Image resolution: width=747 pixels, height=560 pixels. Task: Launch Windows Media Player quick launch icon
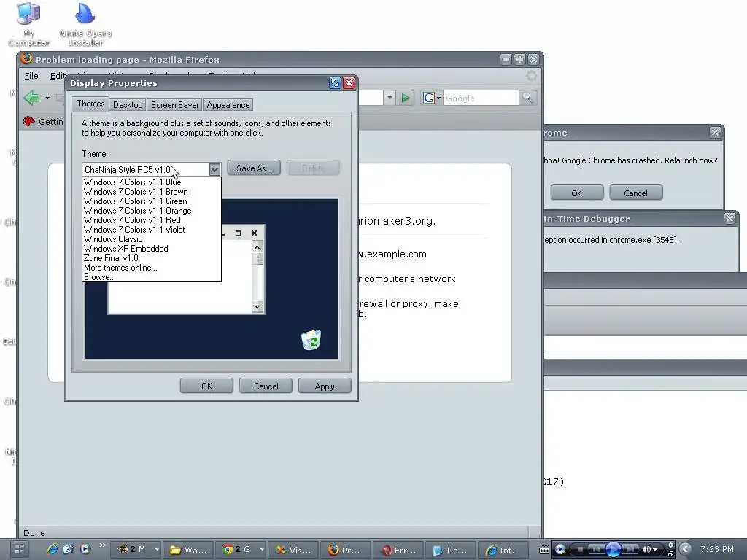85,550
